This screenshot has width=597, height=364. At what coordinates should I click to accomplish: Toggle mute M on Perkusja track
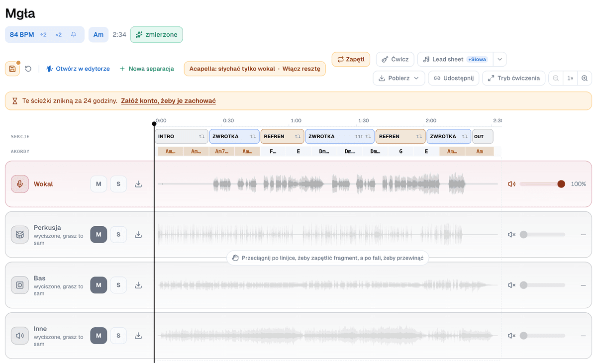coord(99,234)
